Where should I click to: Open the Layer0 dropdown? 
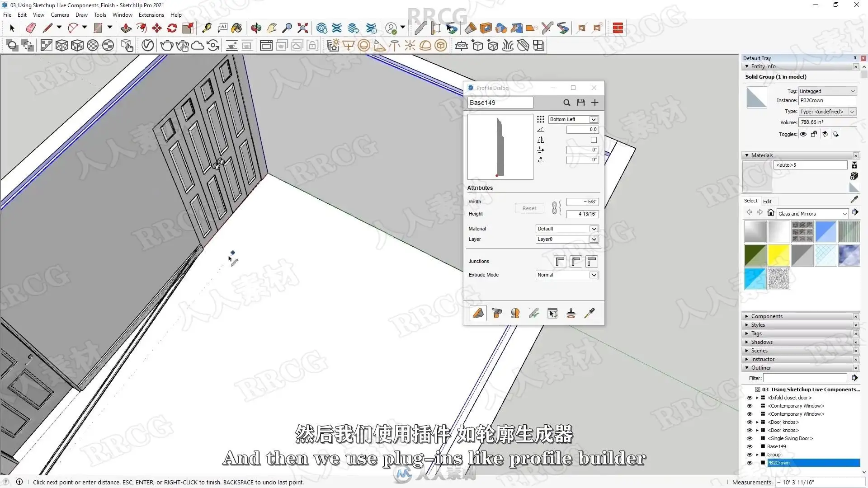point(567,239)
